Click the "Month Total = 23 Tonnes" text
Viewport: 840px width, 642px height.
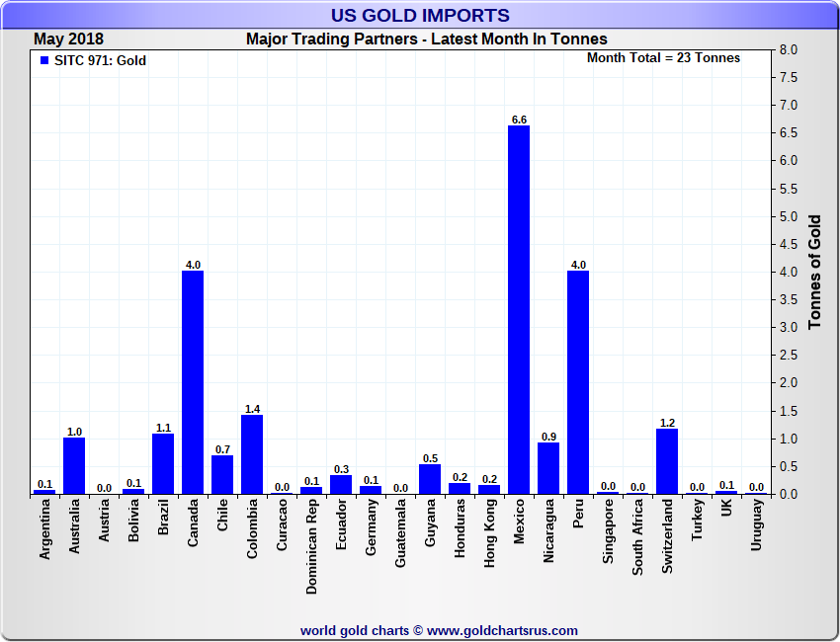[663, 58]
